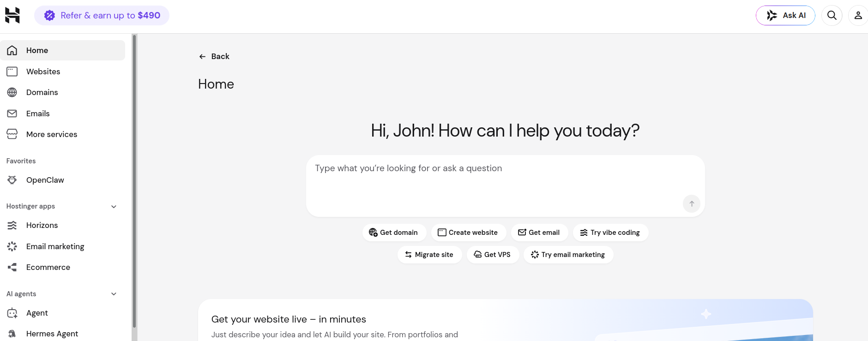Open the user profile icon
Screen dimensions: 868x341
[858, 15]
